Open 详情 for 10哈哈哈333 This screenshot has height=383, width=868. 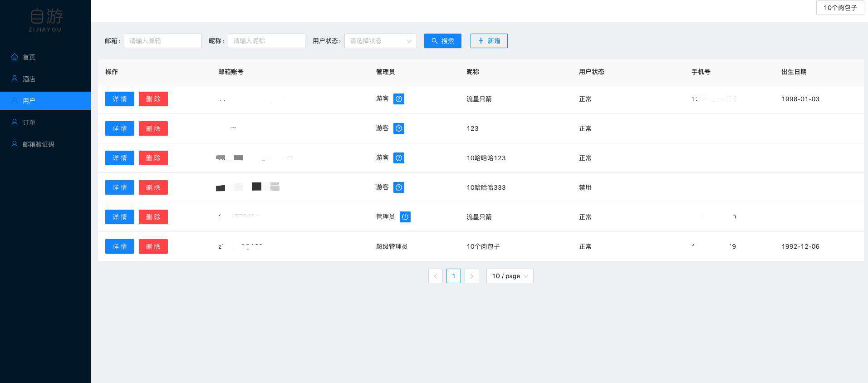(120, 187)
